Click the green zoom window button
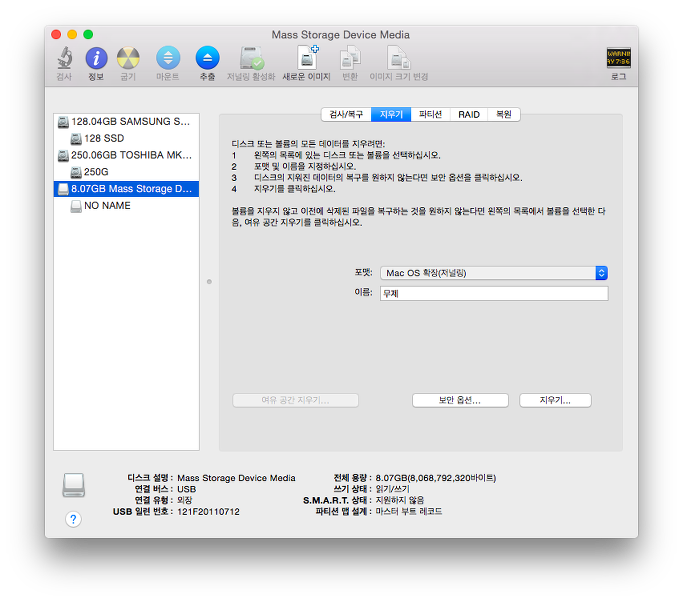 click(x=88, y=34)
